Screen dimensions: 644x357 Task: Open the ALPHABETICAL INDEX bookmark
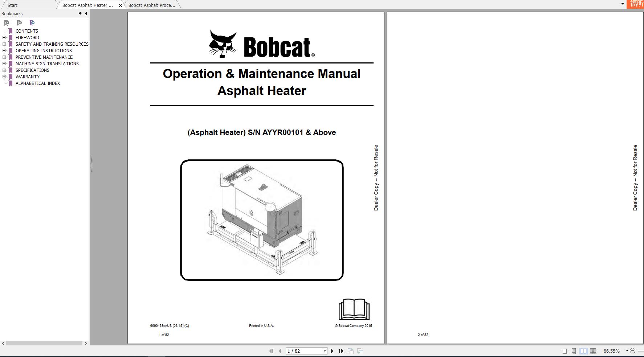pos(38,83)
